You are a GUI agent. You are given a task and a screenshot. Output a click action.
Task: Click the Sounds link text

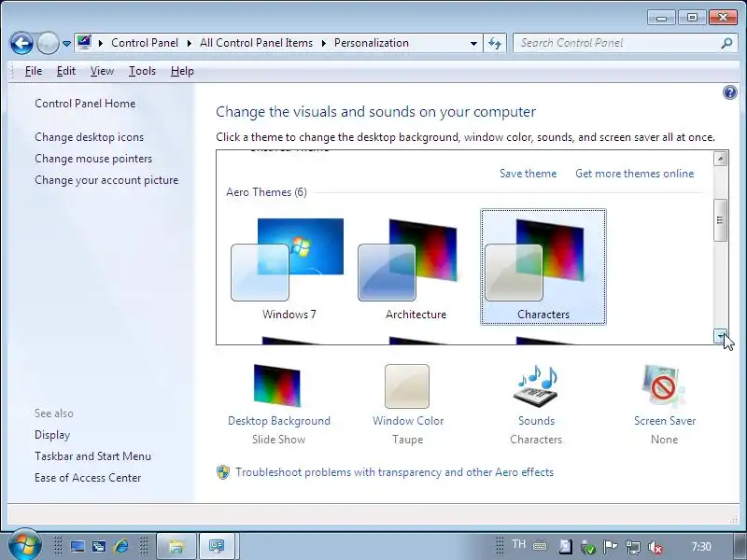click(x=536, y=421)
